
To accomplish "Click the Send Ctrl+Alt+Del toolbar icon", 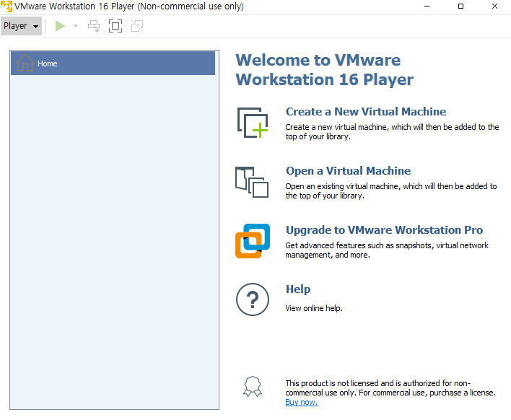I will click(94, 26).
